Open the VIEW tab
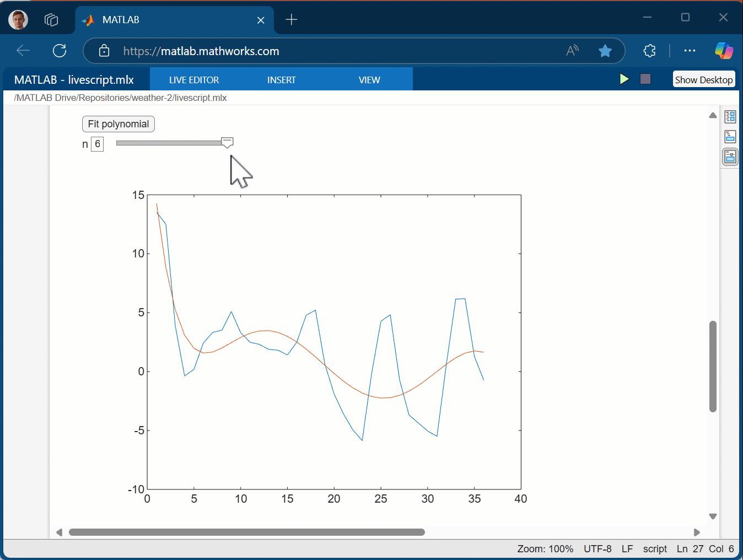 (x=369, y=80)
